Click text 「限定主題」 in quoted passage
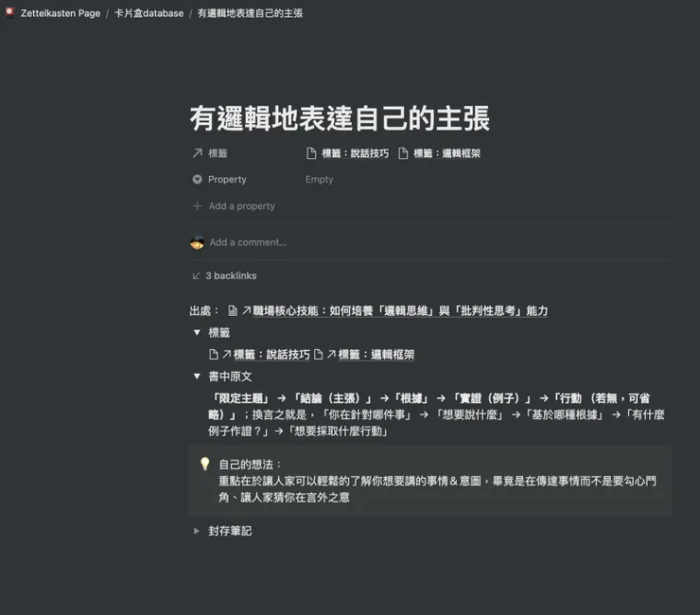The height and width of the screenshot is (615, 700). pyautogui.click(x=239, y=398)
